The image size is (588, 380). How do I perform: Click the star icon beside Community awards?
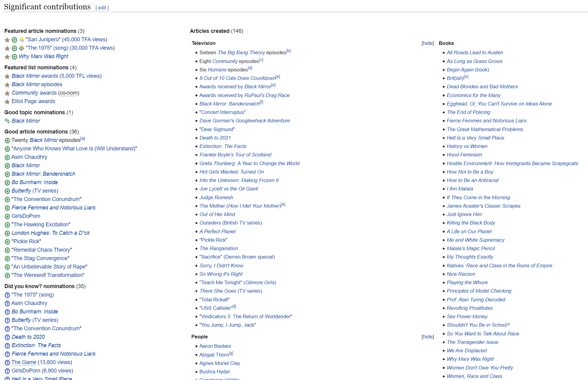[x=7, y=93]
